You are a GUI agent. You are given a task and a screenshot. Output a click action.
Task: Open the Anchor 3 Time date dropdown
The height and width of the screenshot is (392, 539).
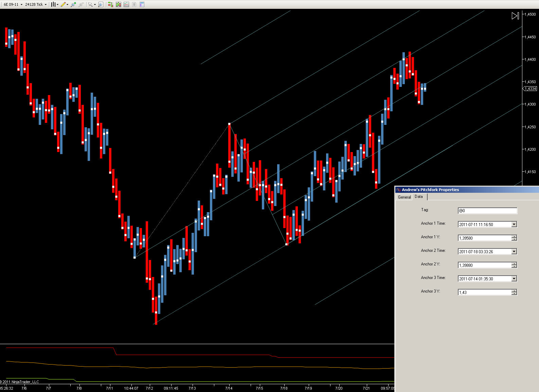[514, 279]
